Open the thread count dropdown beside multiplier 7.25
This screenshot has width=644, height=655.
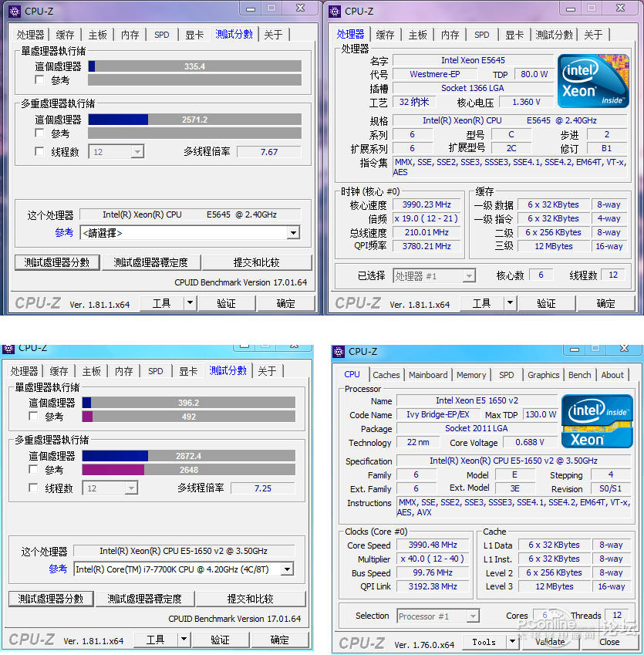(x=131, y=488)
